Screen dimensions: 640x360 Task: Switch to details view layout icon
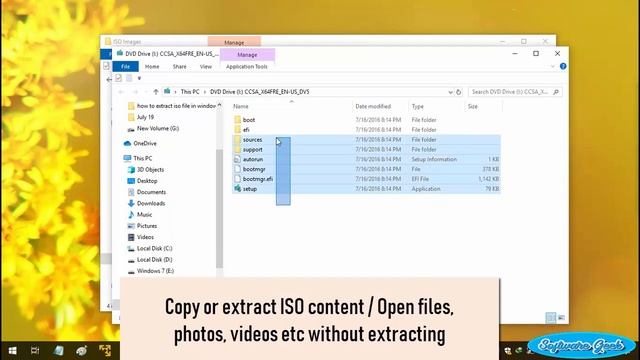pyautogui.click(x=551, y=318)
